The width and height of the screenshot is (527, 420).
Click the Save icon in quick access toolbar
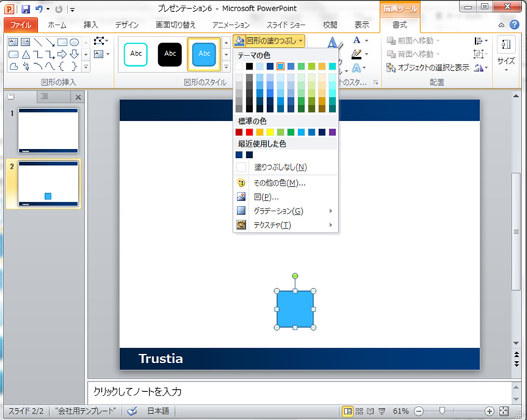coord(25,9)
